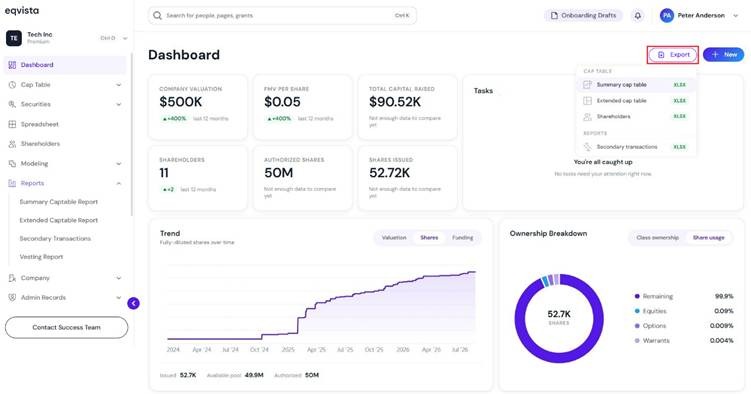
Task: Click the Reports sidebar icon
Action: 12,183
